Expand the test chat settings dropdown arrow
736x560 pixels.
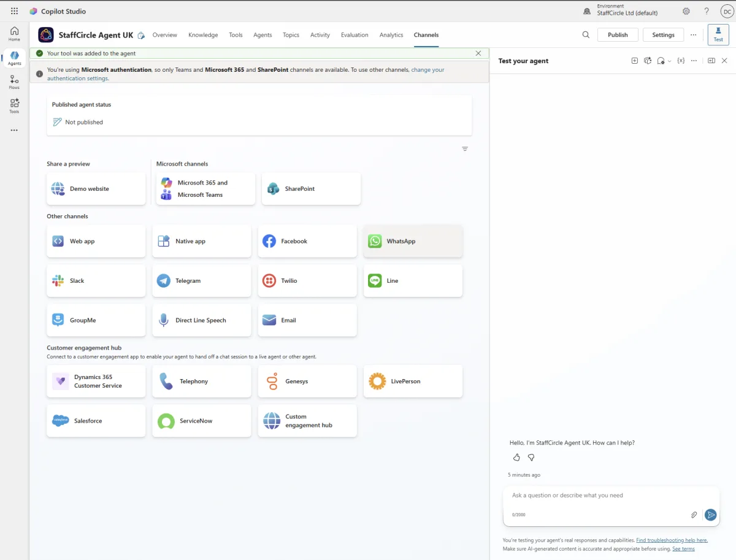669,61
